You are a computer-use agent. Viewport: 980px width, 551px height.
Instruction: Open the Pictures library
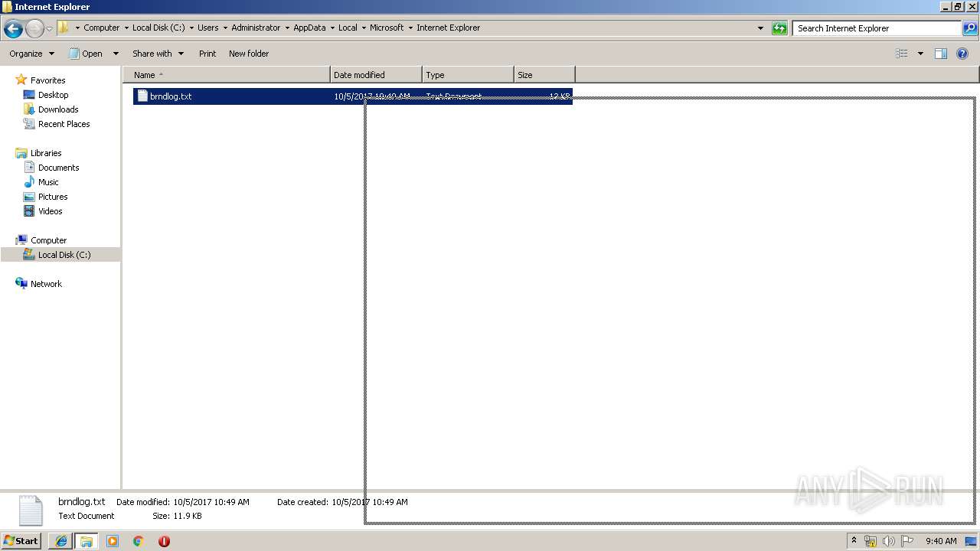click(x=53, y=197)
